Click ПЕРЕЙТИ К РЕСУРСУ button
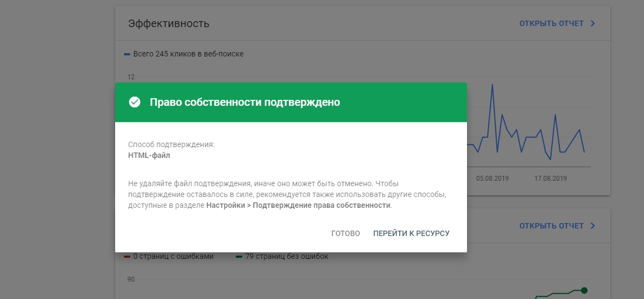The width and height of the screenshot is (644, 299). [x=411, y=233]
